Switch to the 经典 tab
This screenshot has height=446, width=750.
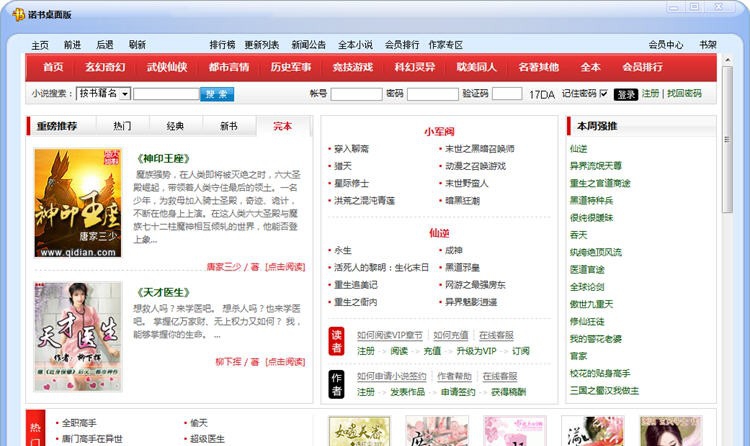pos(175,126)
